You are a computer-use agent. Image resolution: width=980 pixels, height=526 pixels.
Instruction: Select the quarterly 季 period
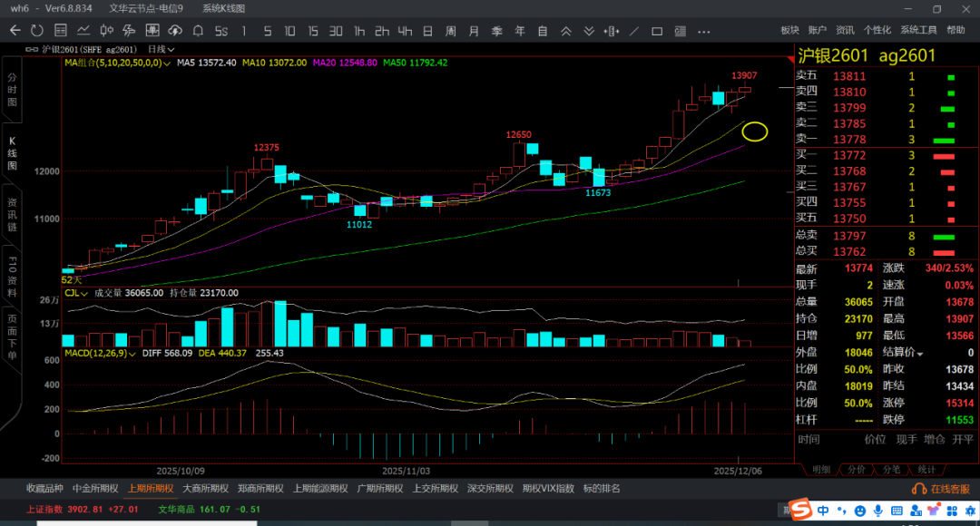pyautogui.click(x=497, y=31)
